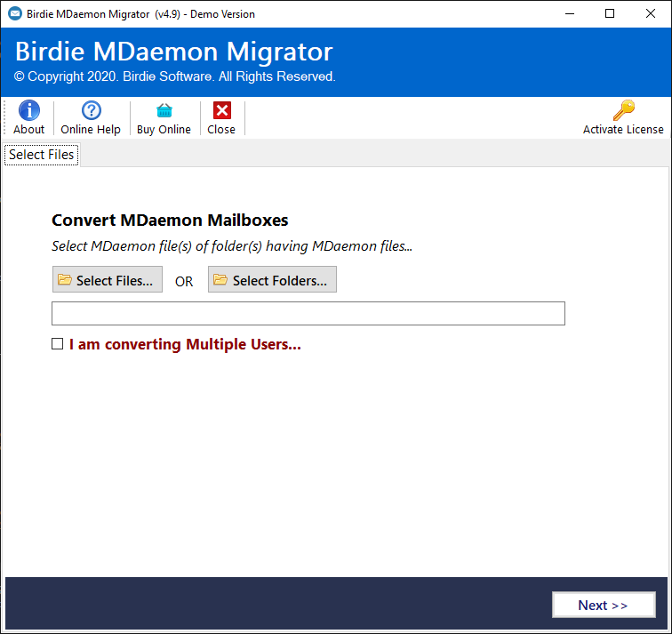Viewport: 672px width, 634px height.
Task: Proceed with the Next >> button
Action: click(604, 605)
